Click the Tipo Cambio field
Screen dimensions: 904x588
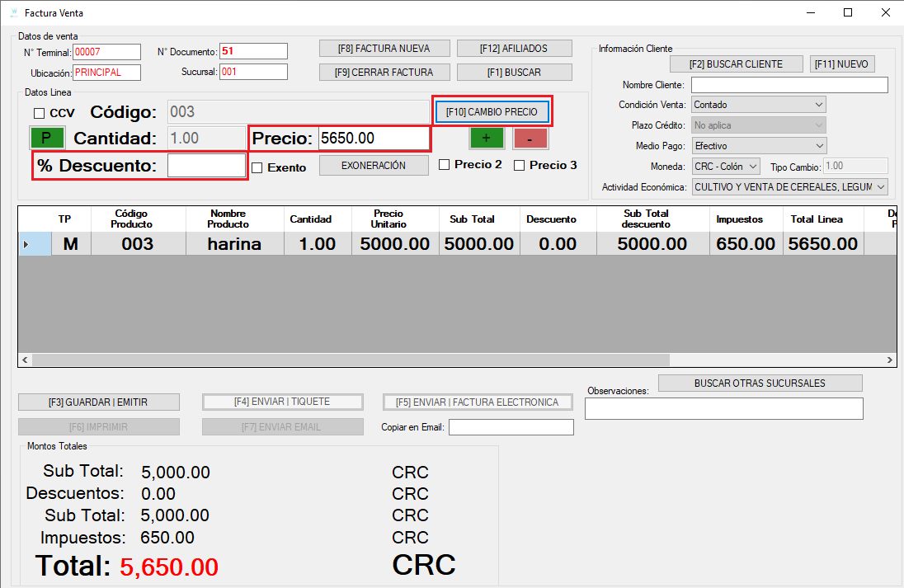855,166
